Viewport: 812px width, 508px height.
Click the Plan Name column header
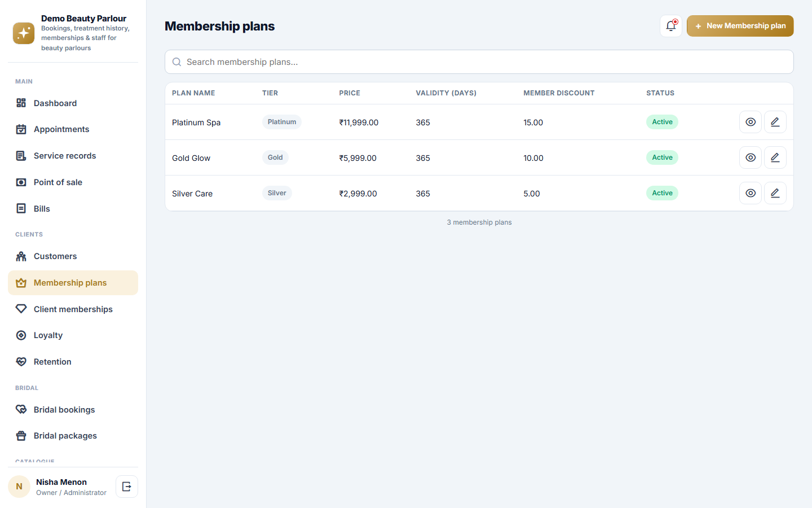coord(193,93)
